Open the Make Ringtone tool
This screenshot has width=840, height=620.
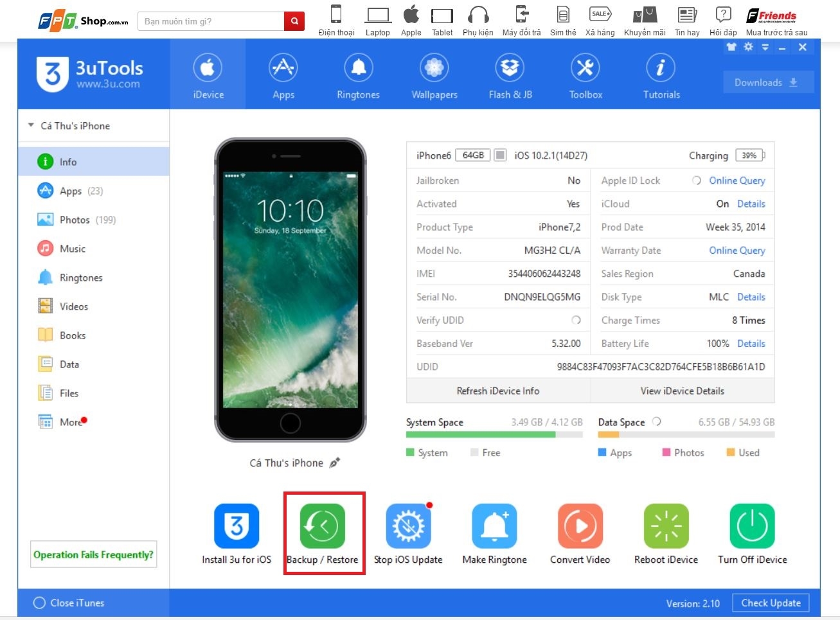[x=494, y=525]
